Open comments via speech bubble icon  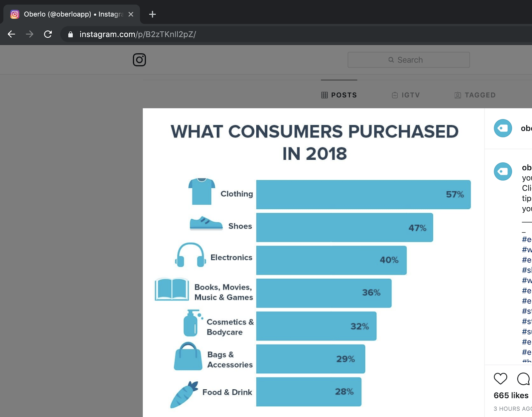point(523,378)
